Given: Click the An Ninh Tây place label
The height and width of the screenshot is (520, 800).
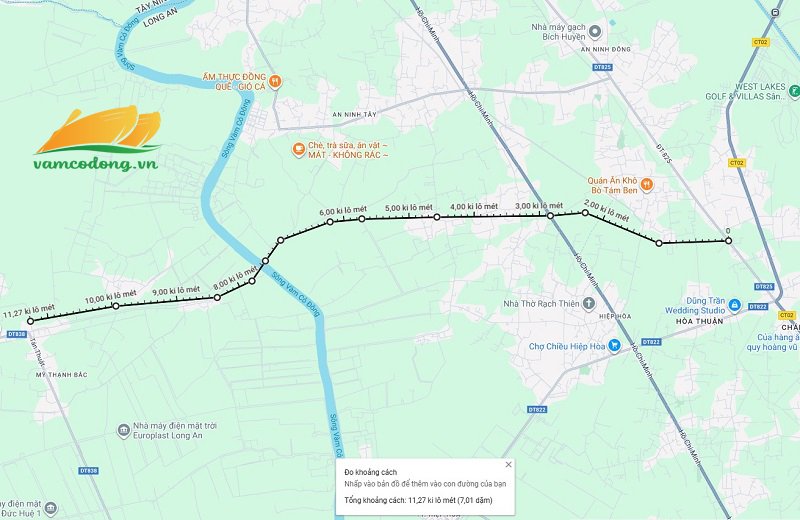Looking at the screenshot, I should (x=355, y=115).
